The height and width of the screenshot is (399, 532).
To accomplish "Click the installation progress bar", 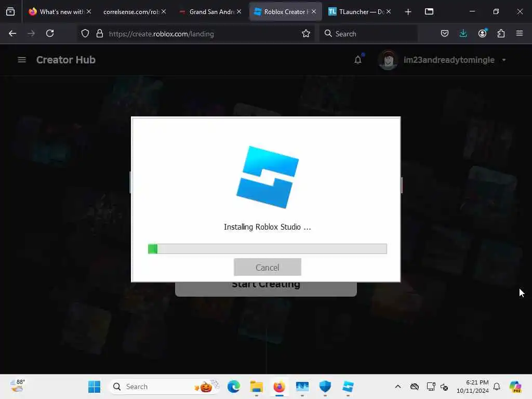I will (268, 249).
